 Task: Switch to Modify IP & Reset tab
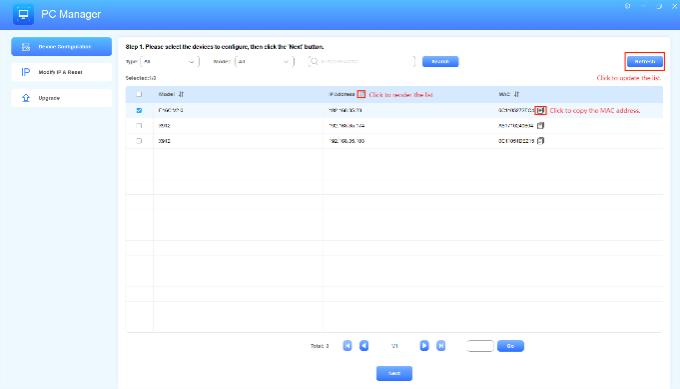[62, 72]
